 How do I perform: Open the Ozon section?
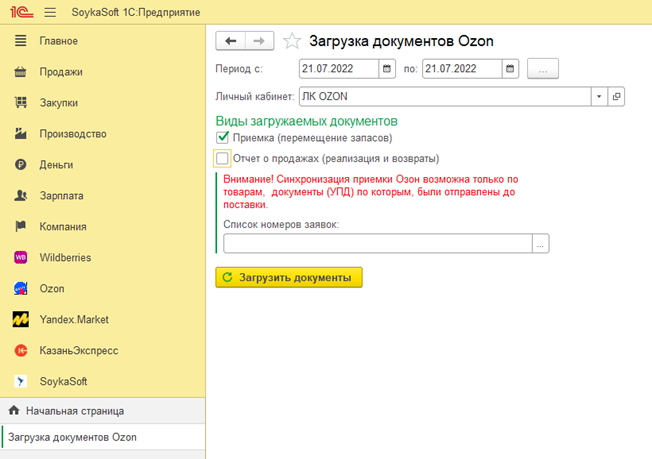52,288
